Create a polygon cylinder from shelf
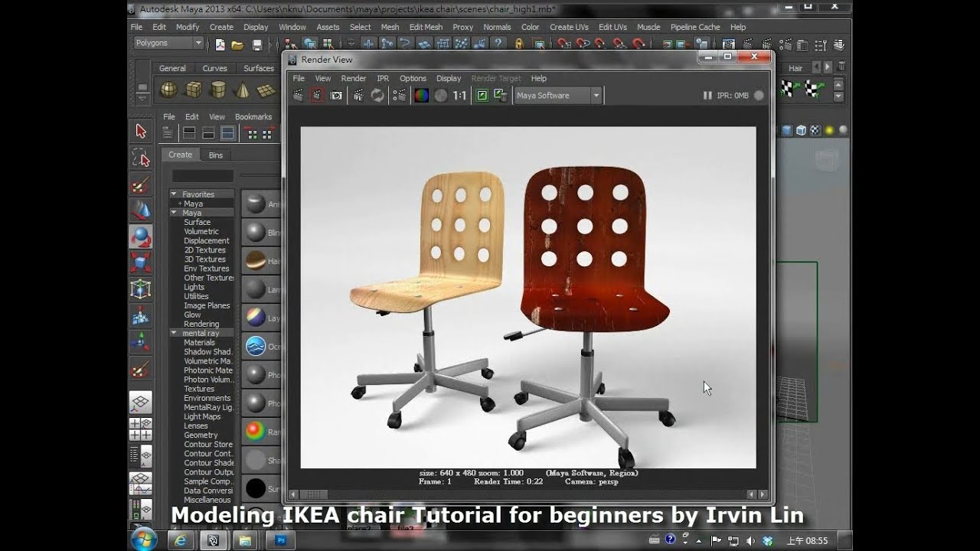This screenshot has width=980, height=551. (217, 90)
